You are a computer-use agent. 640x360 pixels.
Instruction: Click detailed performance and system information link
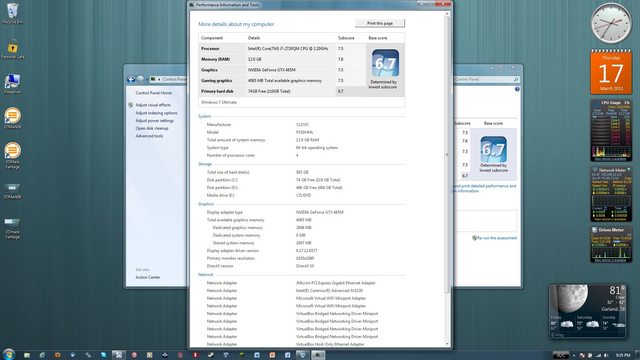pos(484,188)
